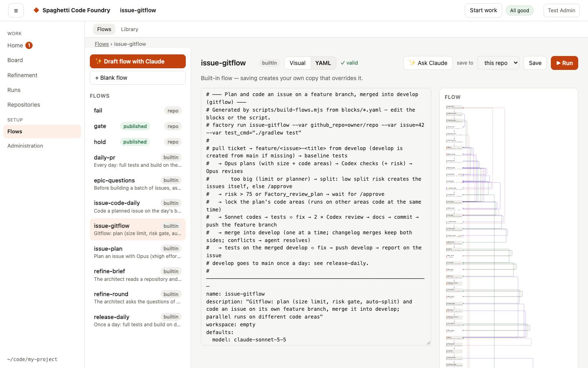Select Flows in the Setup sidebar
This screenshot has height=368, width=588.
(x=42, y=131)
